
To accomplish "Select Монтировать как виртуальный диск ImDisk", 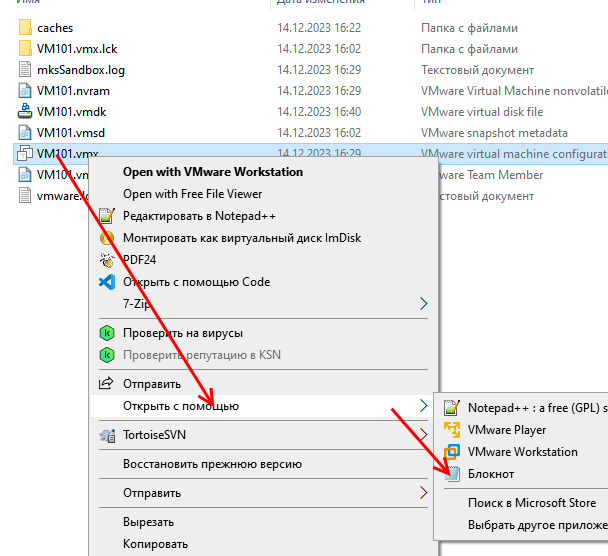I will click(x=242, y=238).
